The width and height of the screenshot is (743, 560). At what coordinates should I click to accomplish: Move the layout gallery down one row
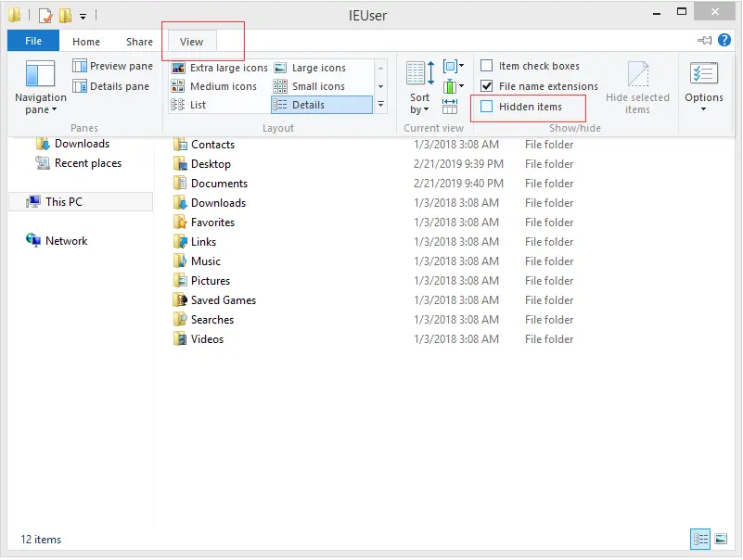coord(380,86)
